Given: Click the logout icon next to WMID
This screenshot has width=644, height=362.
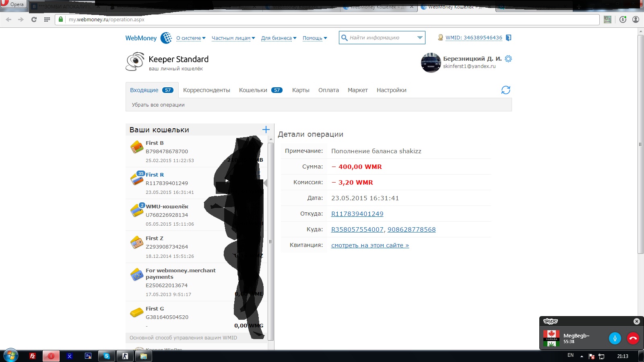Looking at the screenshot, I should (x=508, y=38).
